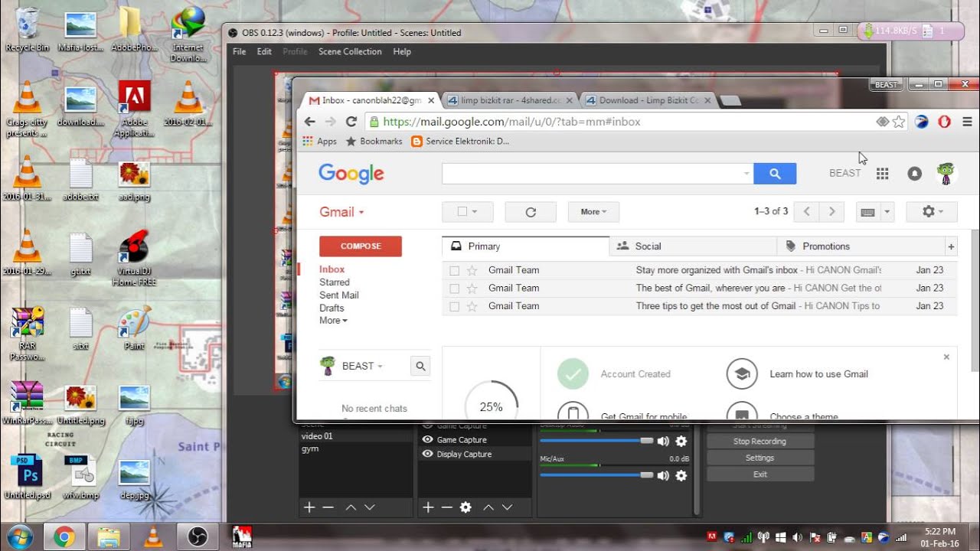Open Paint desktop shortcut

tap(134, 328)
